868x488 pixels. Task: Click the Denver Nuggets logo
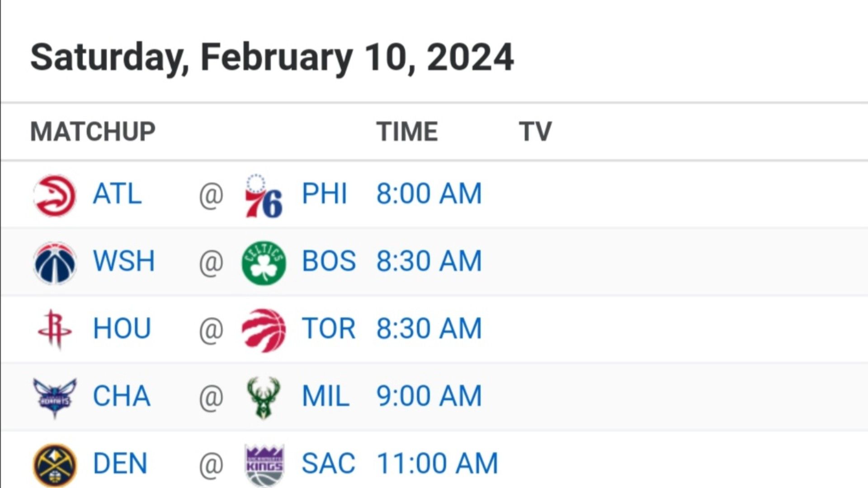(55, 465)
